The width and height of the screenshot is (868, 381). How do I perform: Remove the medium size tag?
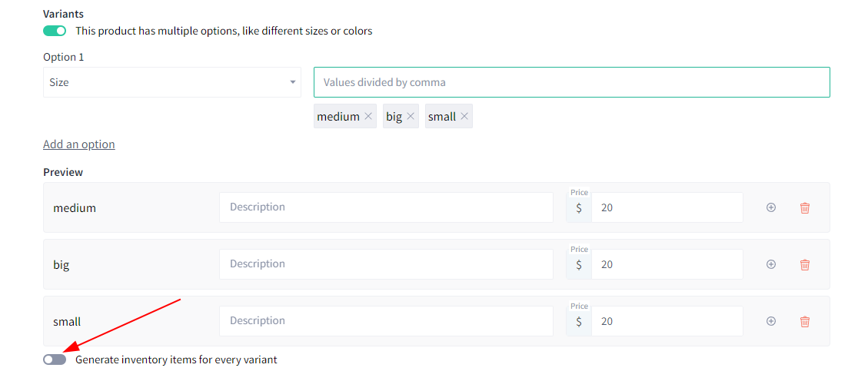[x=368, y=117]
